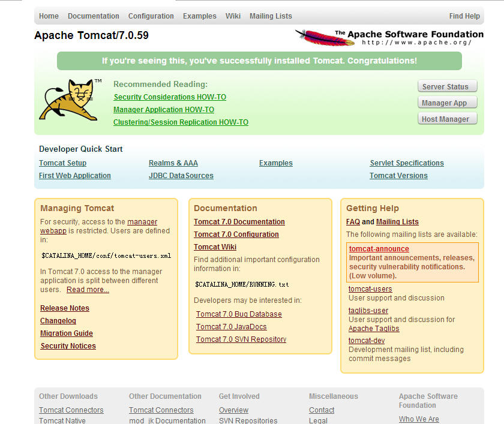Image resolution: width=504 pixels, height=424 pixels.
Task: Open Tomcat 7.0 Bug Database link
Action: (239, 314)
